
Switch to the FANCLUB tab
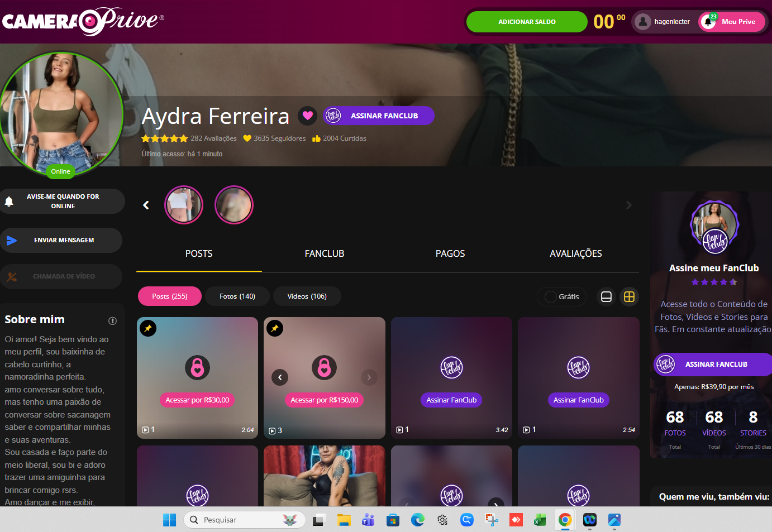(x=324, y=253)
